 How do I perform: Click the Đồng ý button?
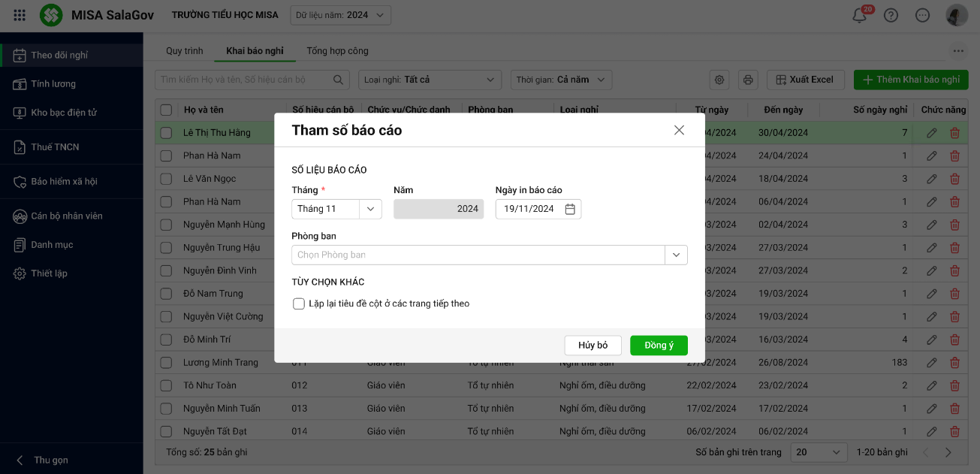coord(659,345)
